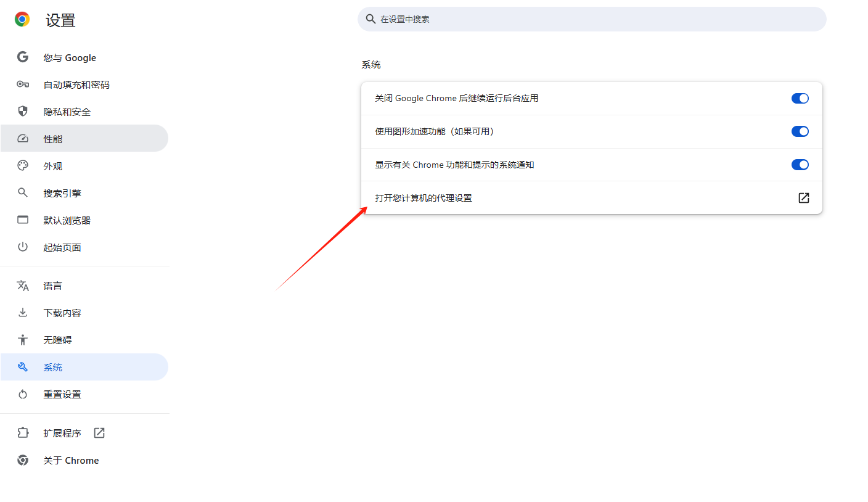Open 自动填充和密码 settings section
868x502 pixels.
pyautogui.click(x=84, y=84)
